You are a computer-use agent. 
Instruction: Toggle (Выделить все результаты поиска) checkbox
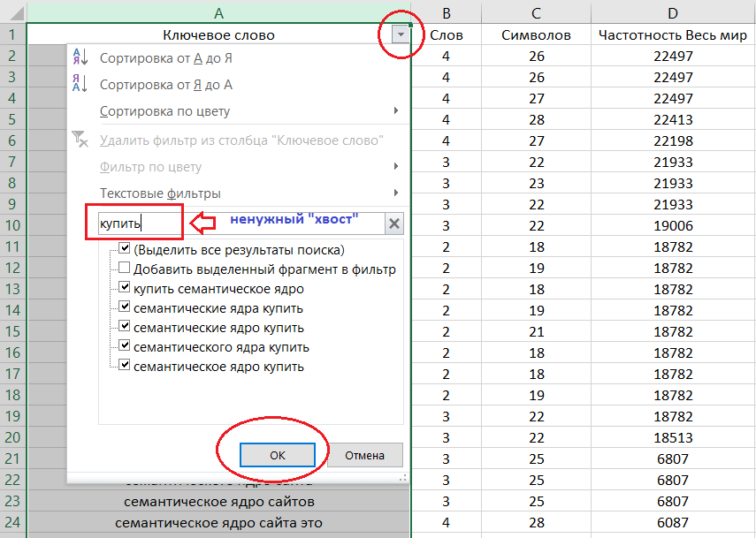(125, 248)
